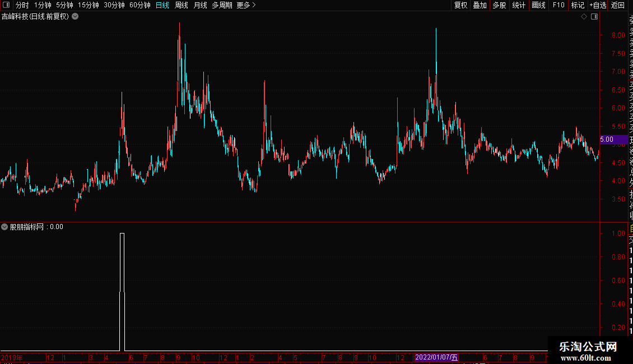Click the 吉峰科技(日线.前复权) chart title
The image size is (633, 364).
(x=35, y=17)
